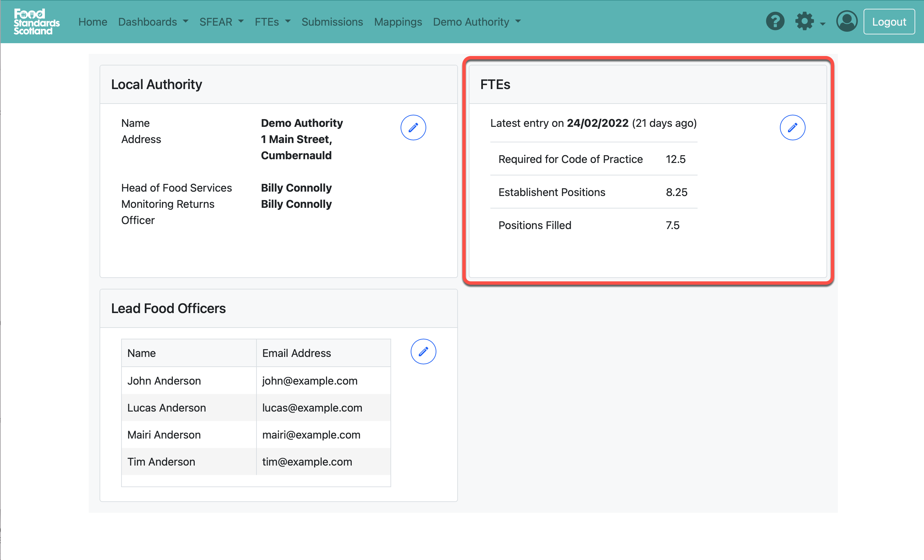Click mairi@example.com email cell
Viewport: 924px width, 560px height.
(323, 435)
